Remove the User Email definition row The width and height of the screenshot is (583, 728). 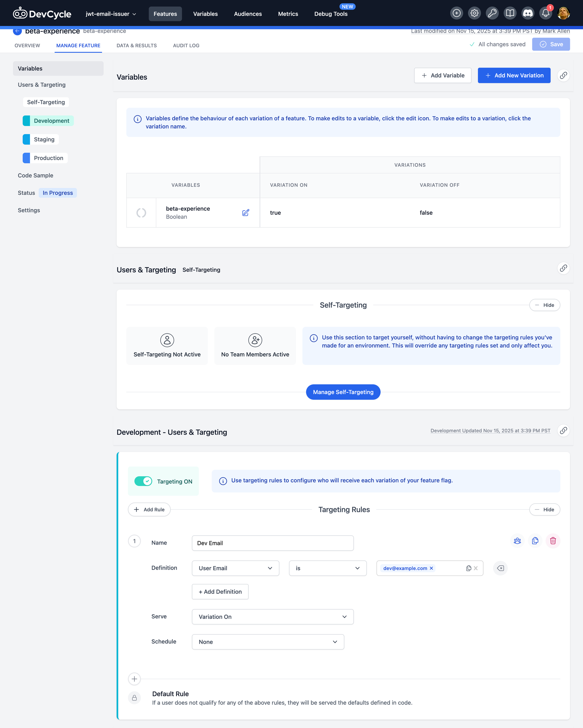point(500,568)
